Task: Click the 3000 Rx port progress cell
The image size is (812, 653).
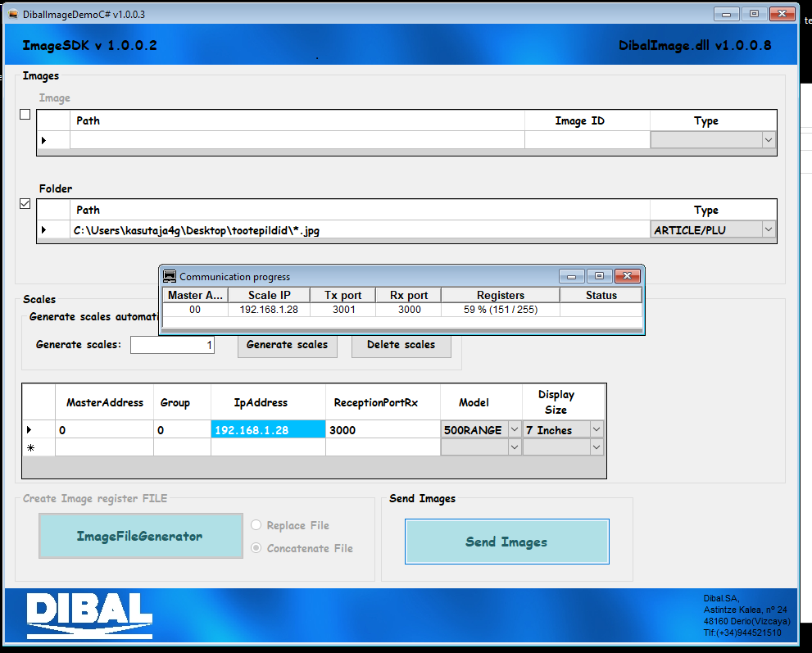Action: 409,310
